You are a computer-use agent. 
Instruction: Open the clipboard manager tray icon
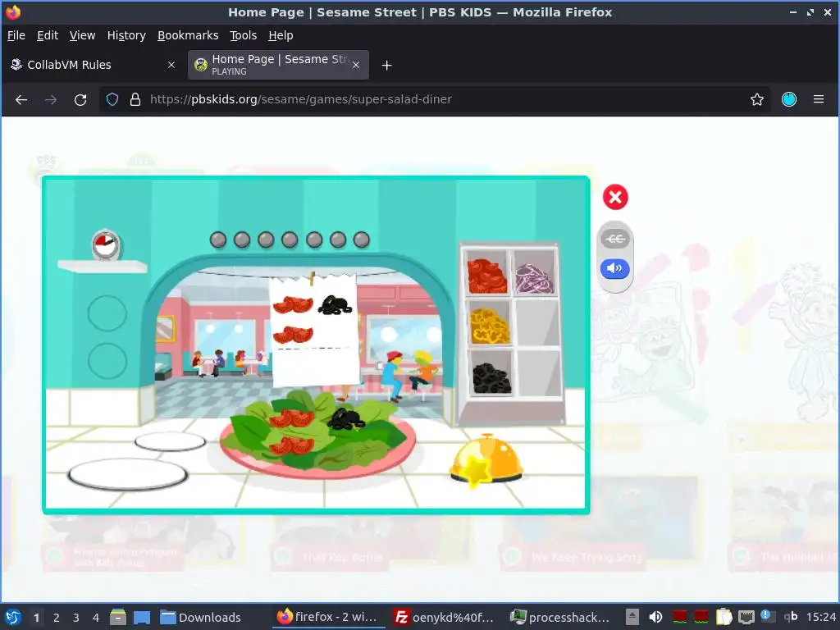724,617
